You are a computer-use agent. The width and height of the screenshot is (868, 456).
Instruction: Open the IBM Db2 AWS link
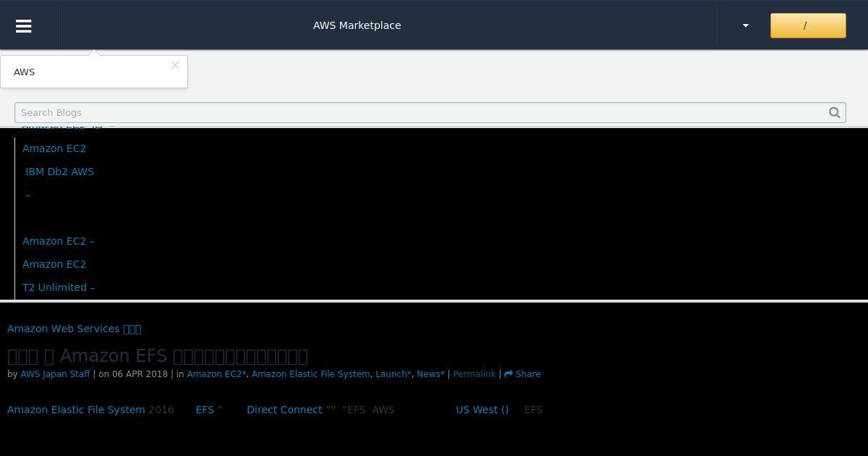click(x=59, y=172)
